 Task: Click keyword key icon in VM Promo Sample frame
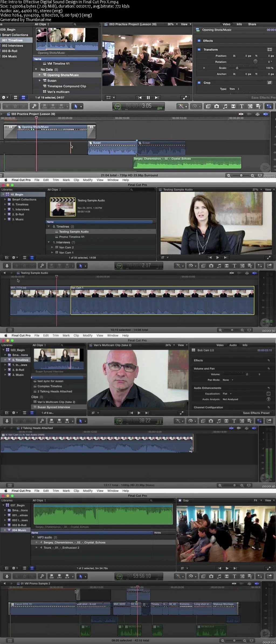click(42, 576)
